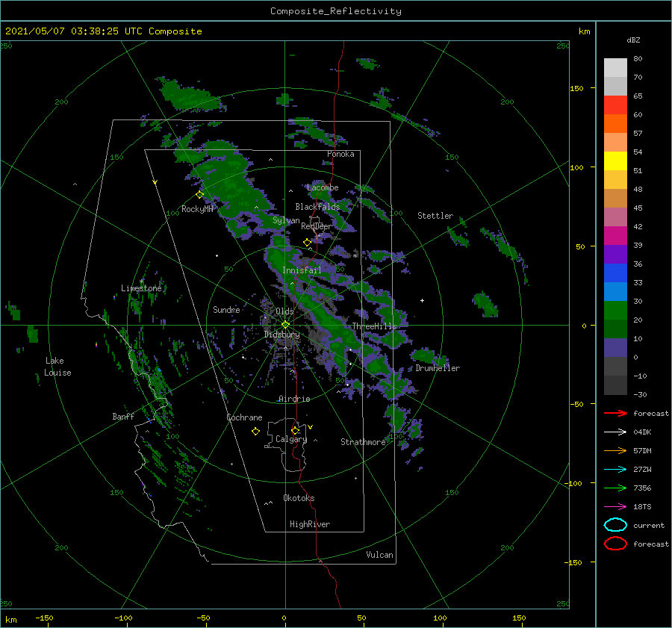Click the Stettler town label

tap(435, 216)
